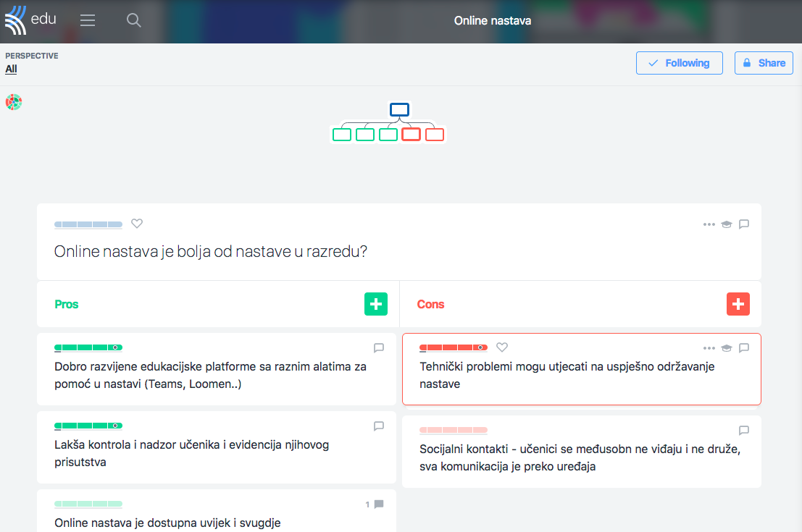The height and width of the screenshot is (532, 802).
Task: Open three-dots menu on 'Tehnički problemi' claim
Action: point(709,348)
